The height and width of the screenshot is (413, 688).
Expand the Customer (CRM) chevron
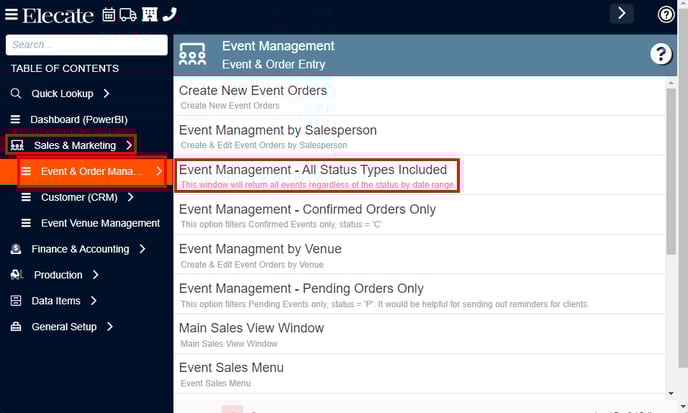130,197
